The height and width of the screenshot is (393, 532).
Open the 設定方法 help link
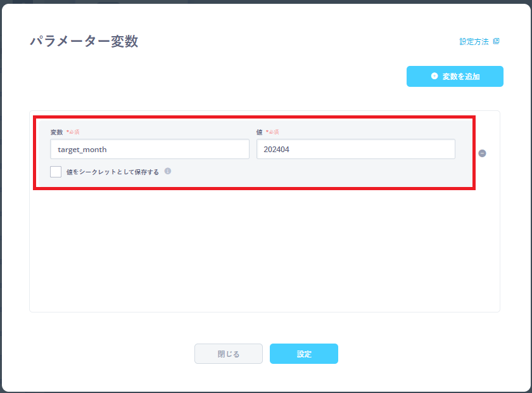[x=474, y=41]
